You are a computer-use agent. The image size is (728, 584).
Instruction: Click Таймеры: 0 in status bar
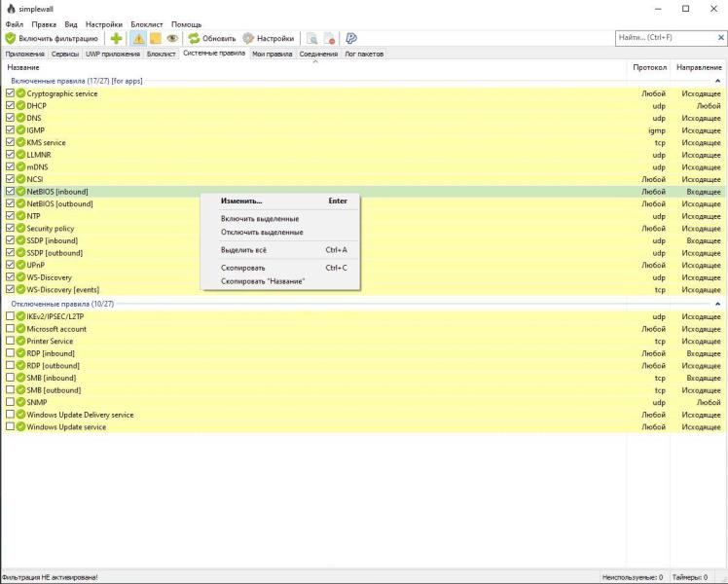coord(689,577)
